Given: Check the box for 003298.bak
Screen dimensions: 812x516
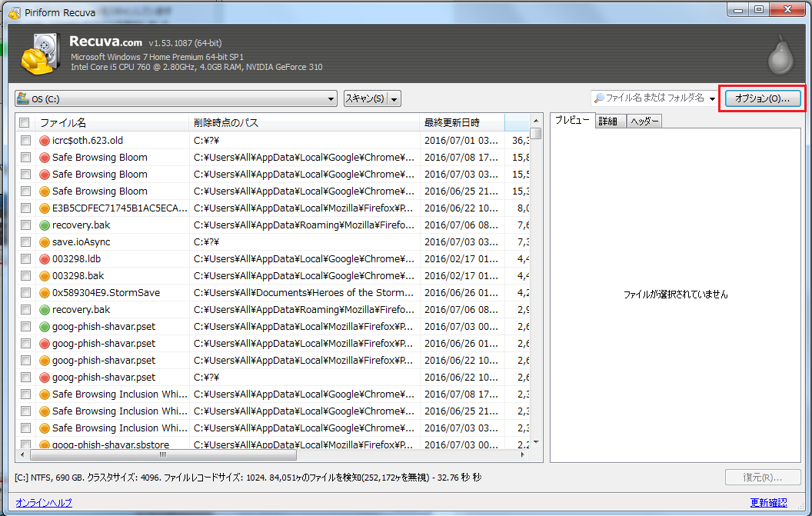Looking at the screenshot, I should coord(25,275).
